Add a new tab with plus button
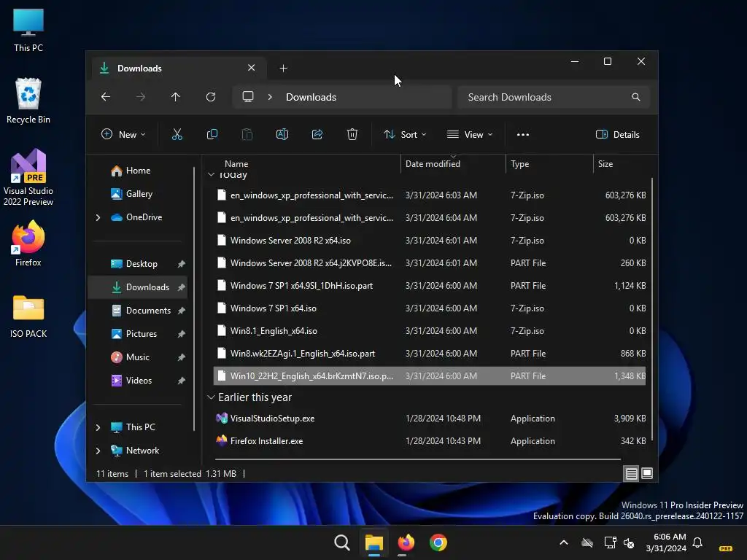Viewport: 747px width, 560px height. [284, 69]
